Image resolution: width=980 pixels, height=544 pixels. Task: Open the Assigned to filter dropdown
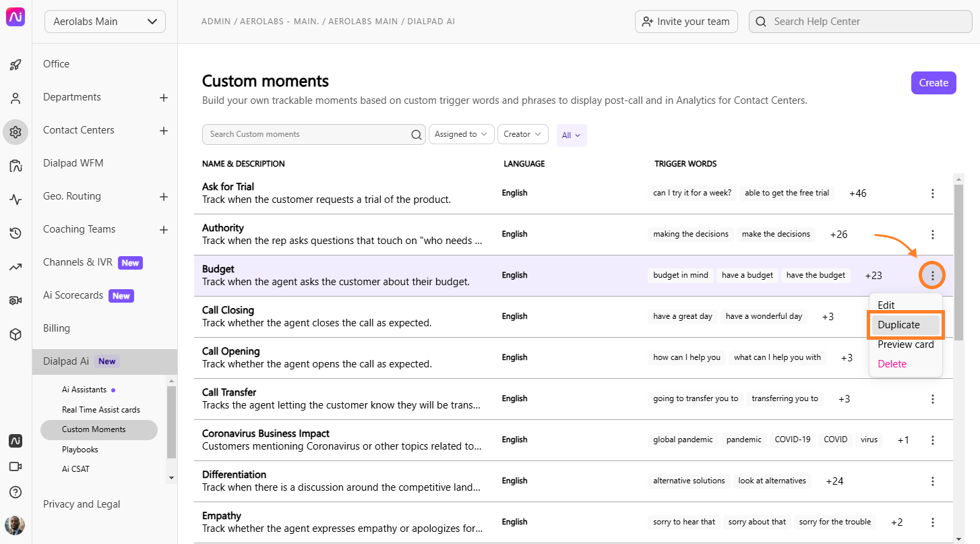[461, 134]
